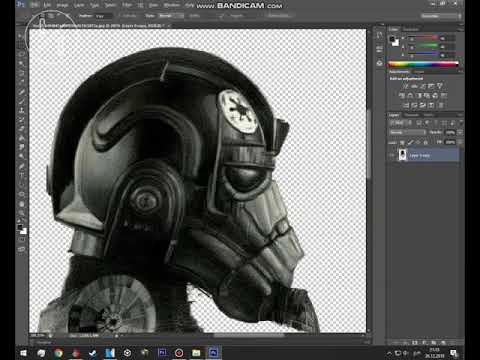Add a Color Balance adjustment
Image resolution: width=480 pixels, height=360 pixels.
coord(410,96)
